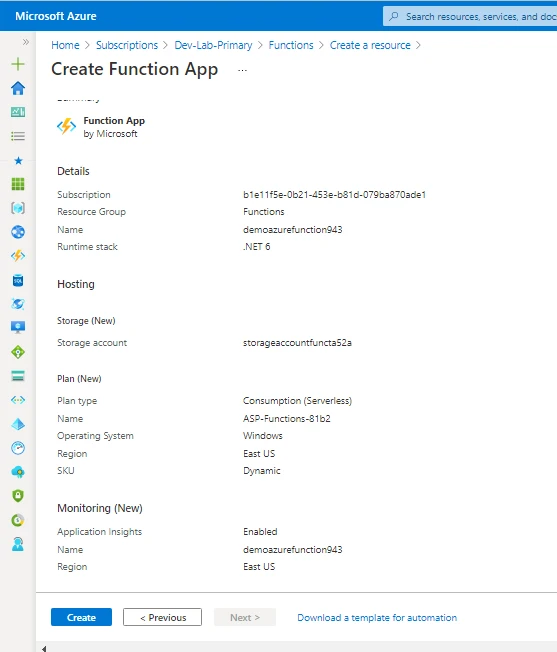Click the Monitoring (New) section heading

[x=100, y=508]
